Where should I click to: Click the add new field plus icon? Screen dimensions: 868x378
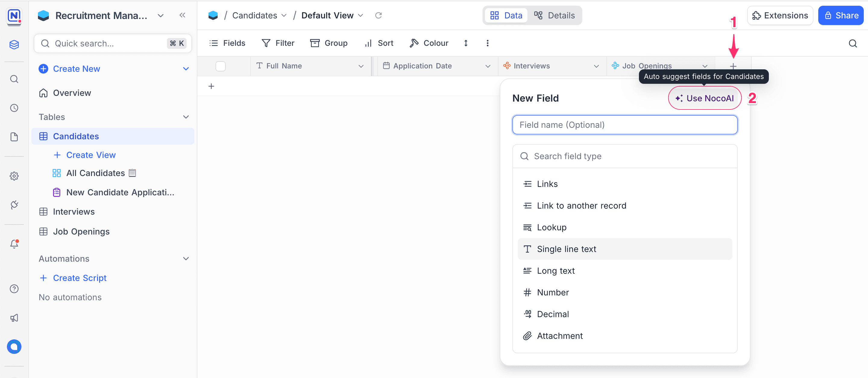click(x=733, y=66)
